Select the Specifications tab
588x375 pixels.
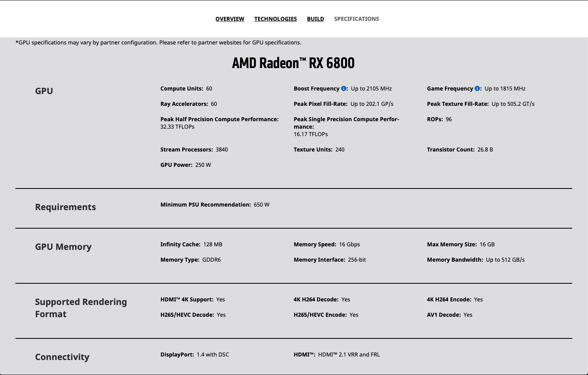357,19
